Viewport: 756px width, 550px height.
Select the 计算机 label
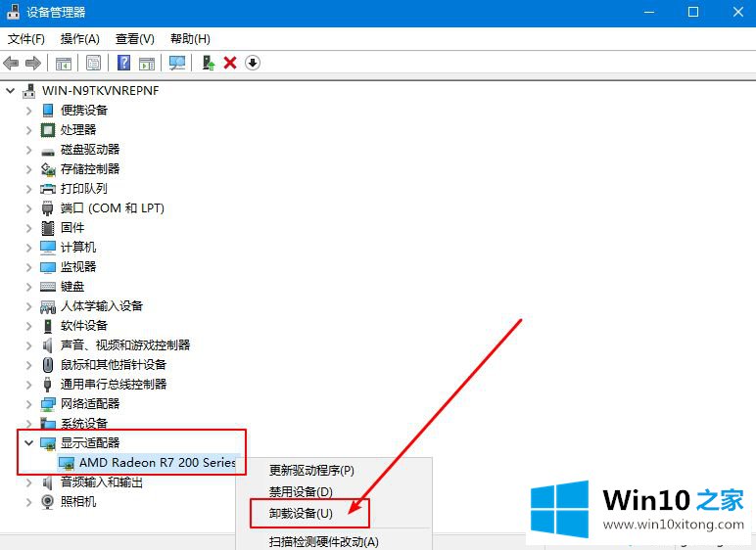tap(78, 248)
